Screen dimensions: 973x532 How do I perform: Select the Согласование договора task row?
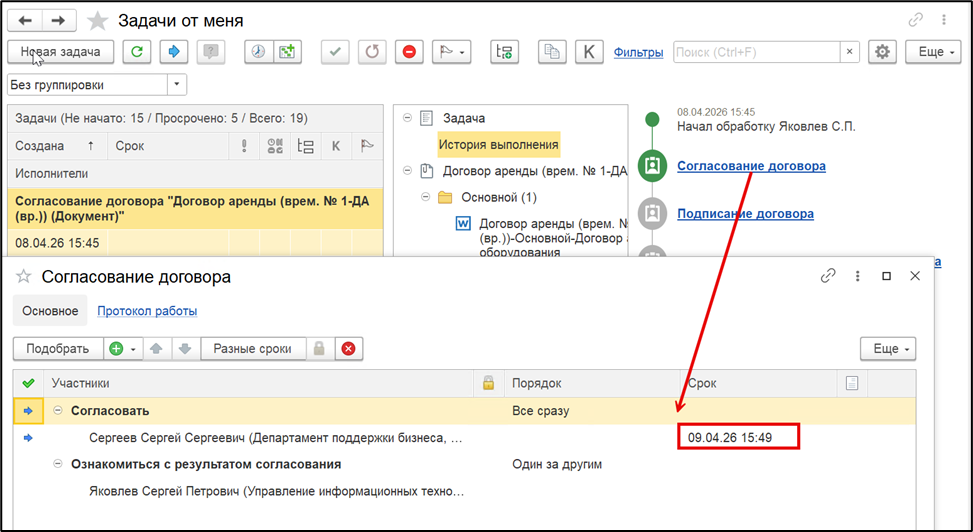[x=196, y=209]
